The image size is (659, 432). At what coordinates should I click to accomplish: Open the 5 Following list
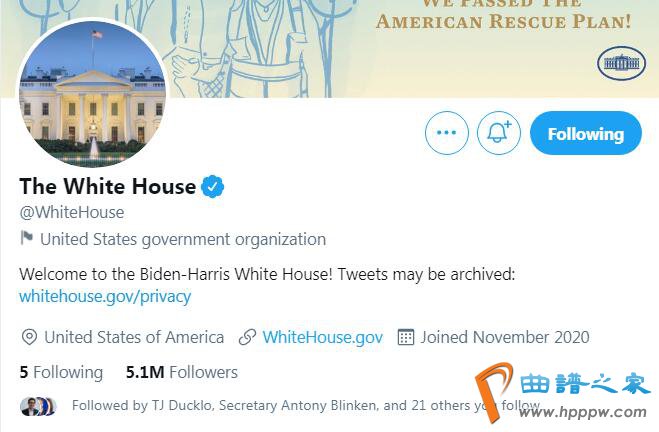[x=61, y=372]
